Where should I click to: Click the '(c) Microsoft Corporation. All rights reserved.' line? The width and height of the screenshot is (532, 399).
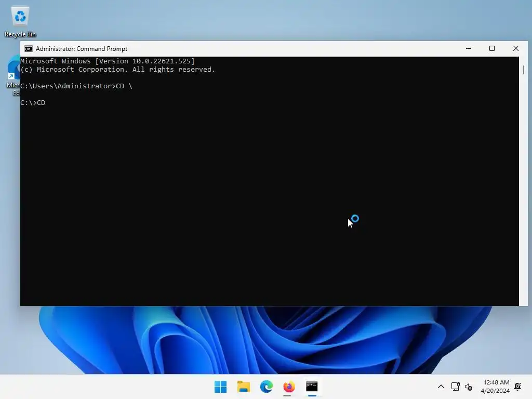[x=118, y=70]
